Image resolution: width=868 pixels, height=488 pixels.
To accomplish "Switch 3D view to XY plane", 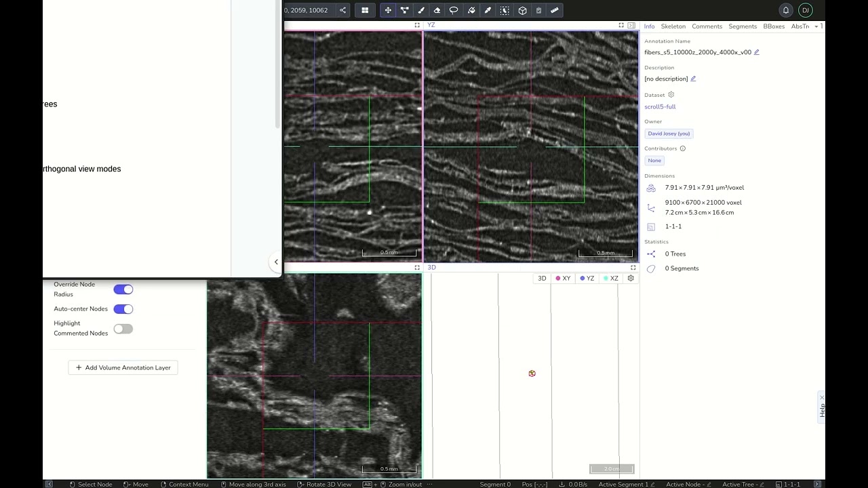I will (x=563, y=279).
